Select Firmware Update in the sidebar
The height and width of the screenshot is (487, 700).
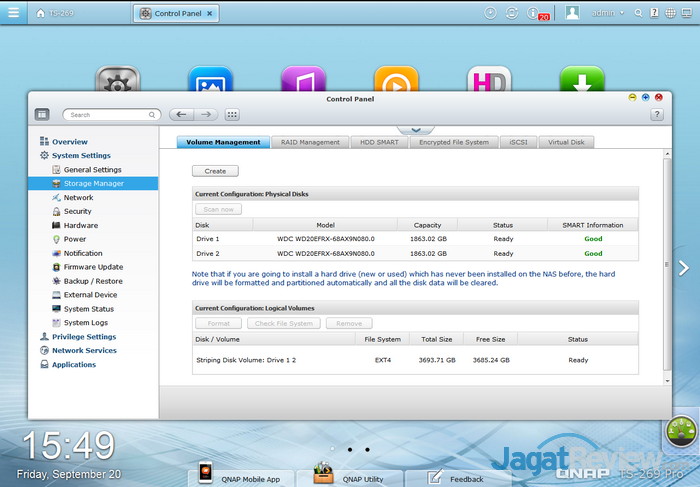(x=93, y=267)
